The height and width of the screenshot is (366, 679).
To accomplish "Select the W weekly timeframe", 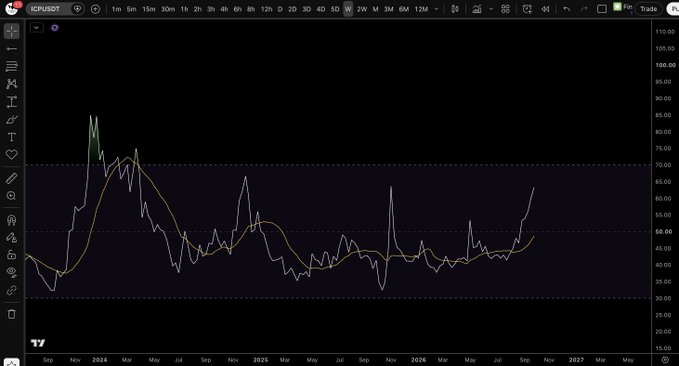I will pyautogui.click(x=348, y=9).
